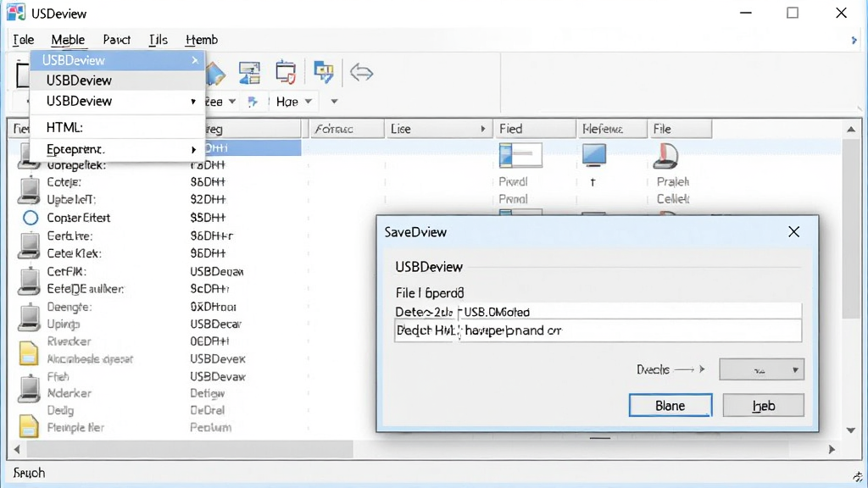Click the small blue flag icon before Hae
This screenshot has height=488, width=868.
point(253,102)
